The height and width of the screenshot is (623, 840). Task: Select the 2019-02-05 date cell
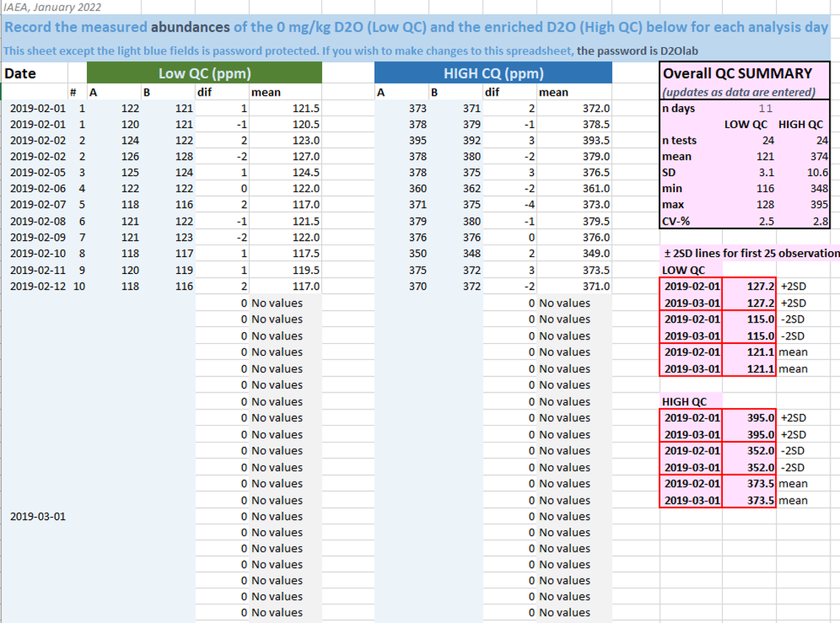click(38, 172)
